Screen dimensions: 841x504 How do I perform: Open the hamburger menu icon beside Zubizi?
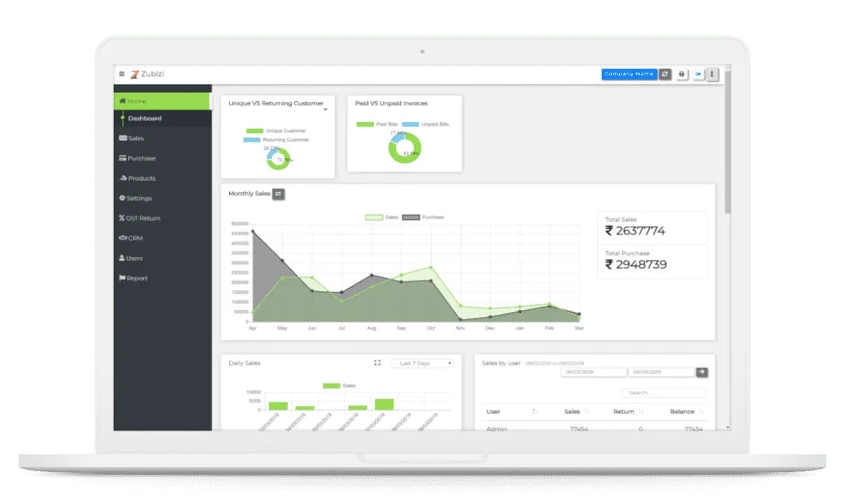pyautogui.click(x=122, y=74)
